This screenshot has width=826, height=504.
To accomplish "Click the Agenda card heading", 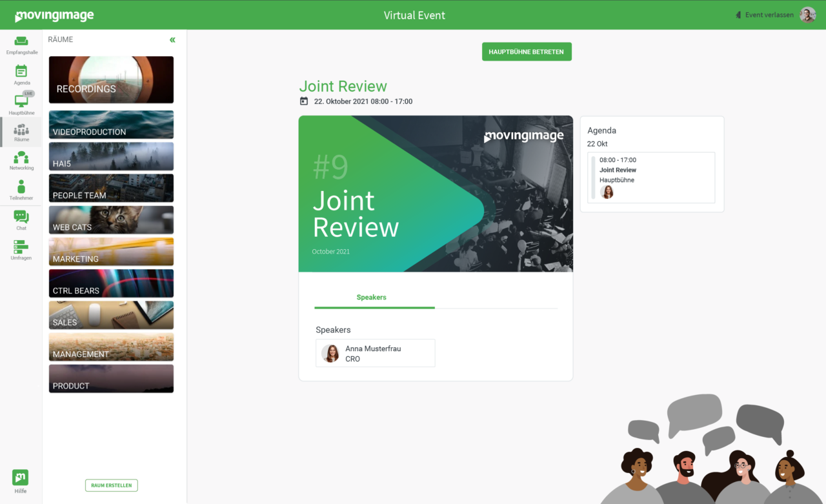I will [x=601, y=130].
